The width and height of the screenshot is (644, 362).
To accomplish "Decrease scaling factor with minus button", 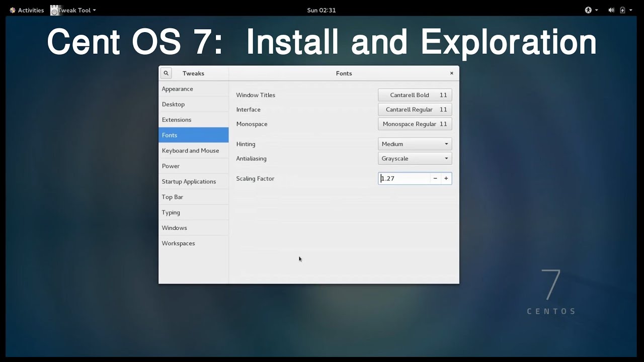I will click(435, 178).
